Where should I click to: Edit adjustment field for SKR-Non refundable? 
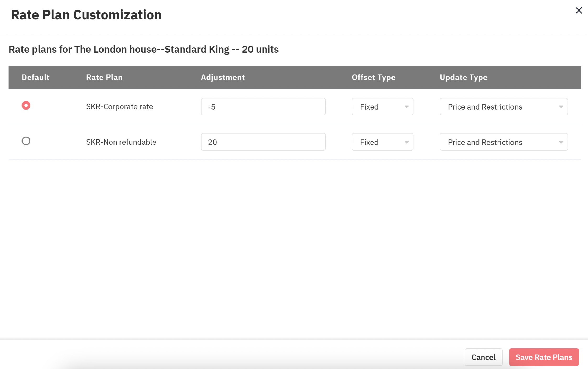click(263, 142)
